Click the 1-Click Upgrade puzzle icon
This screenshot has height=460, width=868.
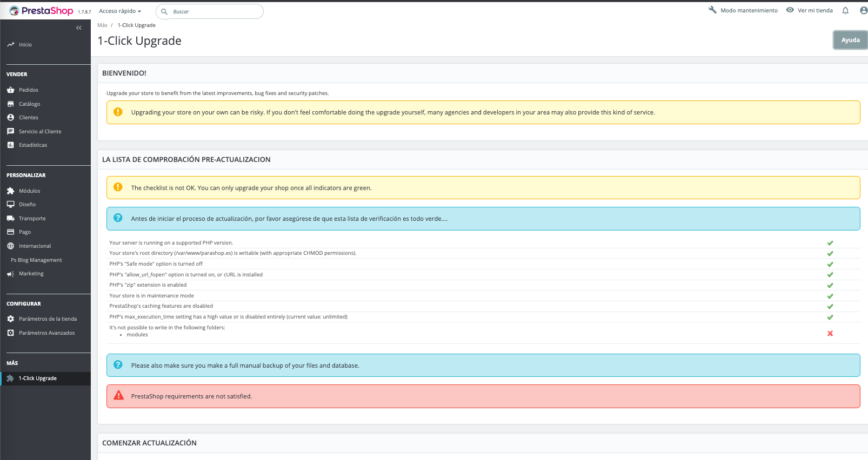pyautogui.click(x=11, y=378)
